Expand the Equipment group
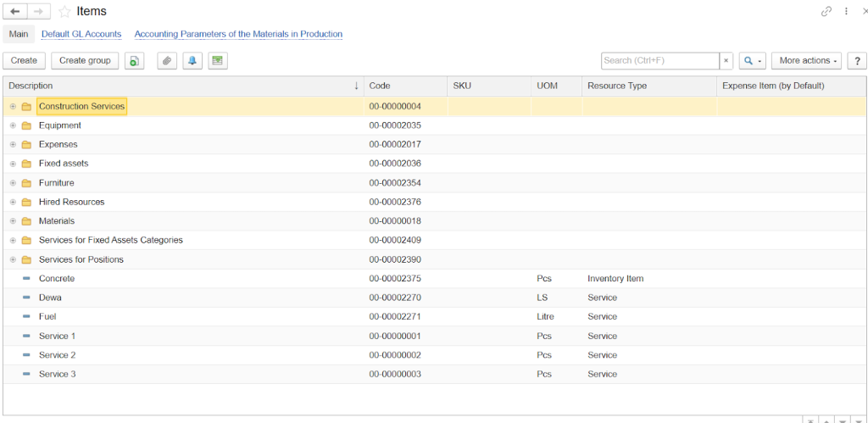 (x=13, y=125)
